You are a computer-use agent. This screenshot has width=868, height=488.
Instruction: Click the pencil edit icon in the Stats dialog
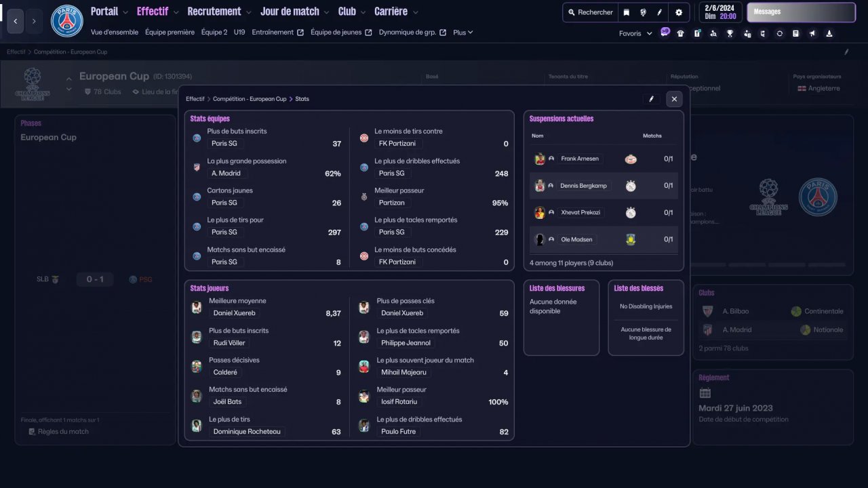point(652,99)
